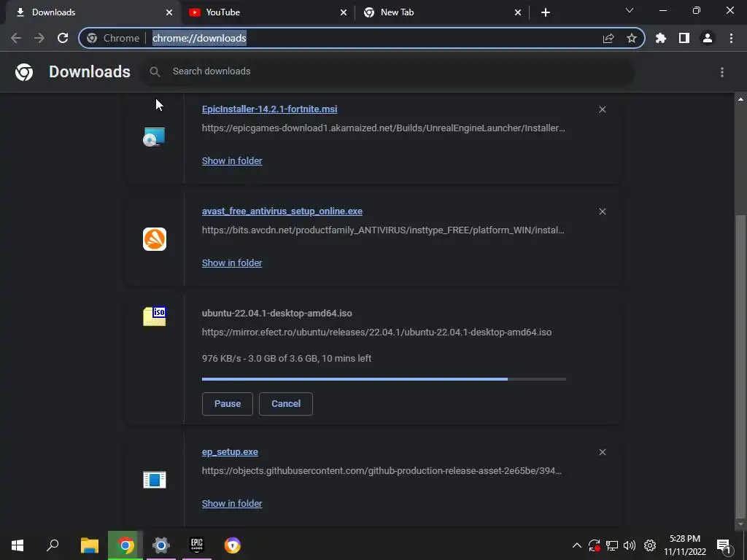Switch to the New Tab tab
747x560 pixels.
click(443, 12)
